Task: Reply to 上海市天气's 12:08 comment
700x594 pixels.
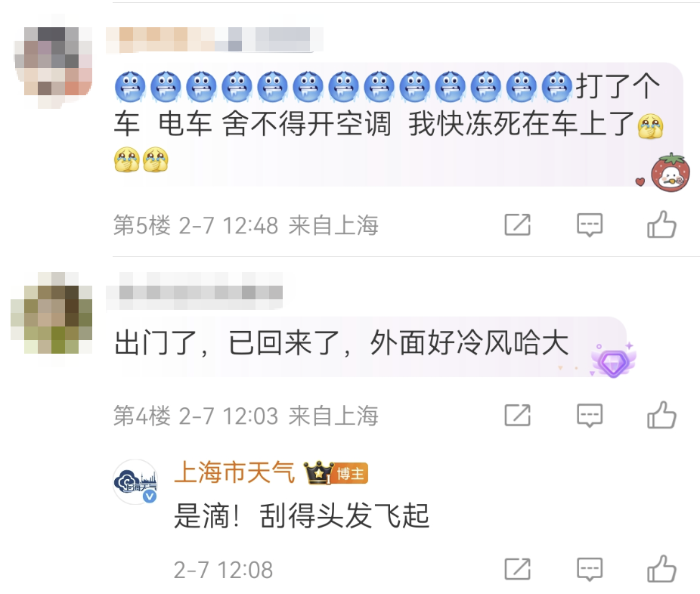Action: pyautogui.click(x=590, y=569)
